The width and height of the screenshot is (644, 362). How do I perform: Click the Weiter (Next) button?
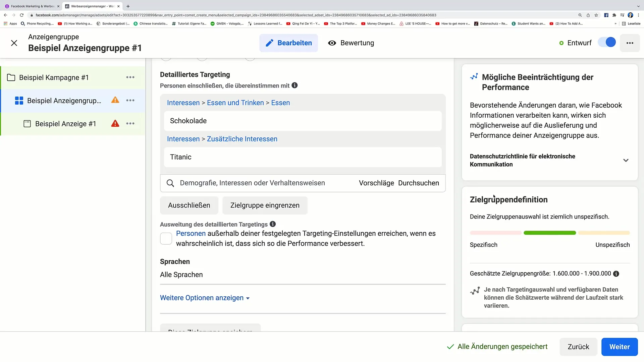[620, 347]
